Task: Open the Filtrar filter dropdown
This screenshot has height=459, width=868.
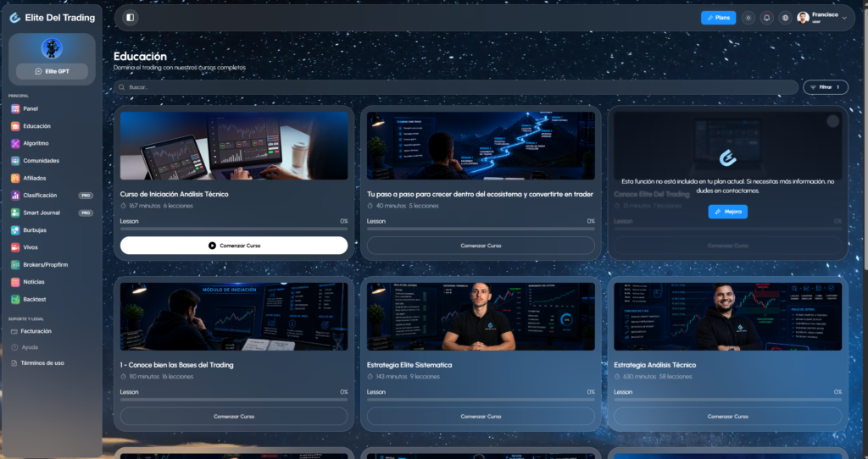Action: click(826, 87)
